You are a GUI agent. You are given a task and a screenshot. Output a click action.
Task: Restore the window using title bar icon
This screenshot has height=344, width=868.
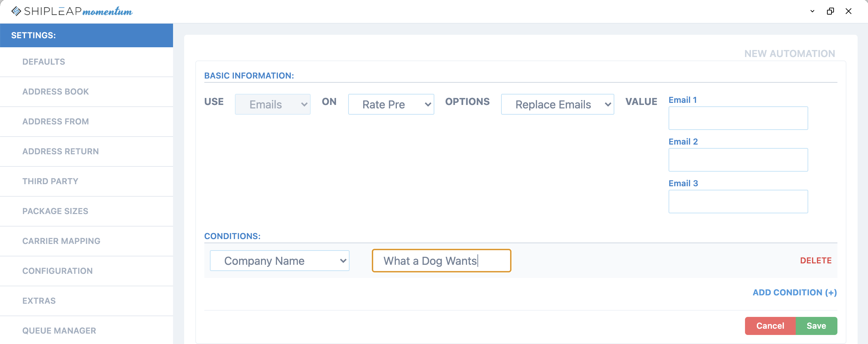830,11
